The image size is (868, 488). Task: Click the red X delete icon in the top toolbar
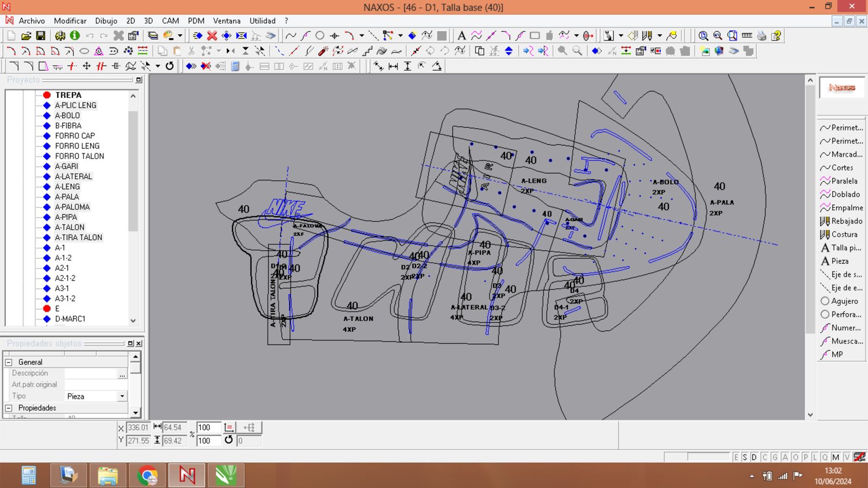212,36
